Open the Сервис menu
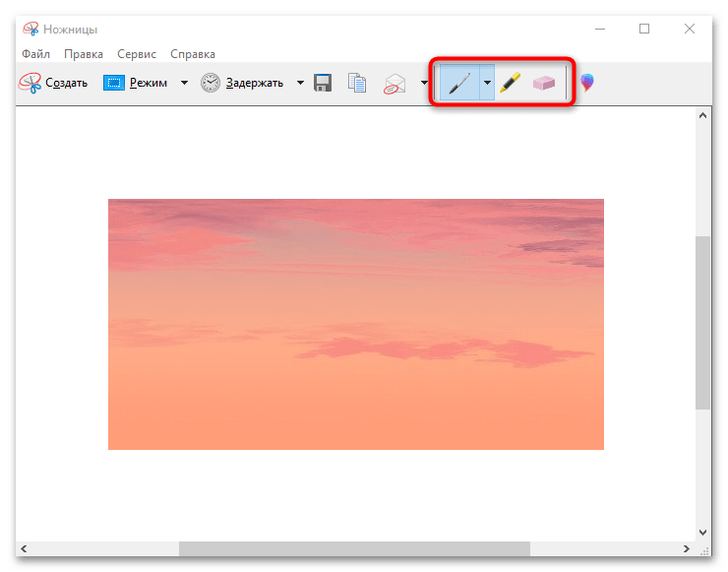Image resolution: width=728 pixels, height=572 pixels. pos(137,54)
